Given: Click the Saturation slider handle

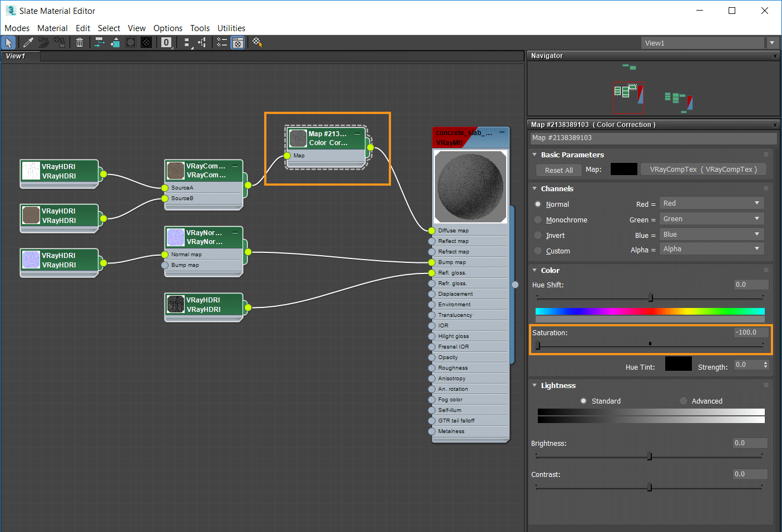Looking at the screenshot, I should pyautogui.click(x=538, y=345).
